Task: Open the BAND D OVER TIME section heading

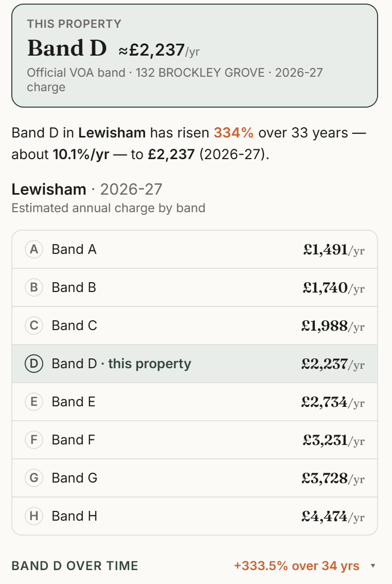Action: pos(75,566)
